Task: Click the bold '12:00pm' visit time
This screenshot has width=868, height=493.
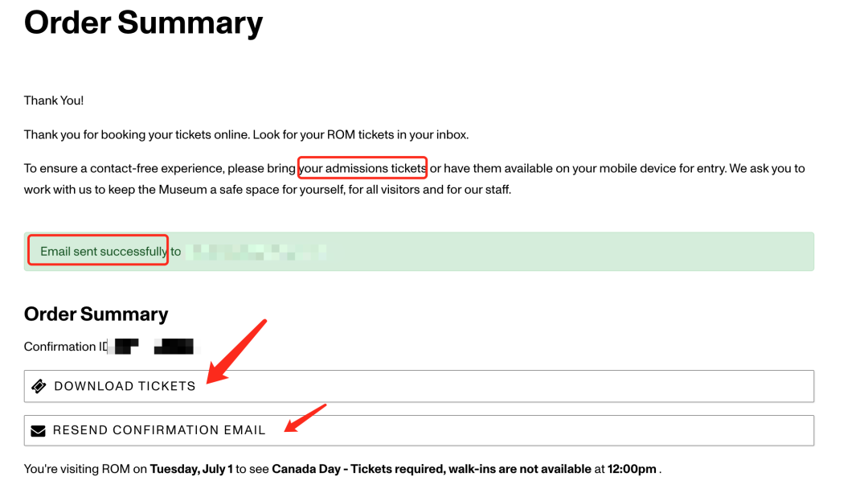Action: pyautogui.click(x=632, y=469)
